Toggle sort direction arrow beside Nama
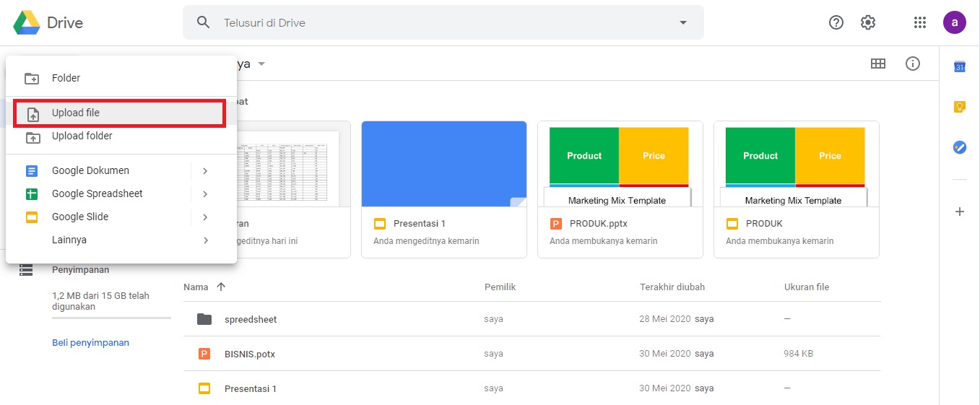The height and width of the screenshot is (405, 980). coord(221,287)
